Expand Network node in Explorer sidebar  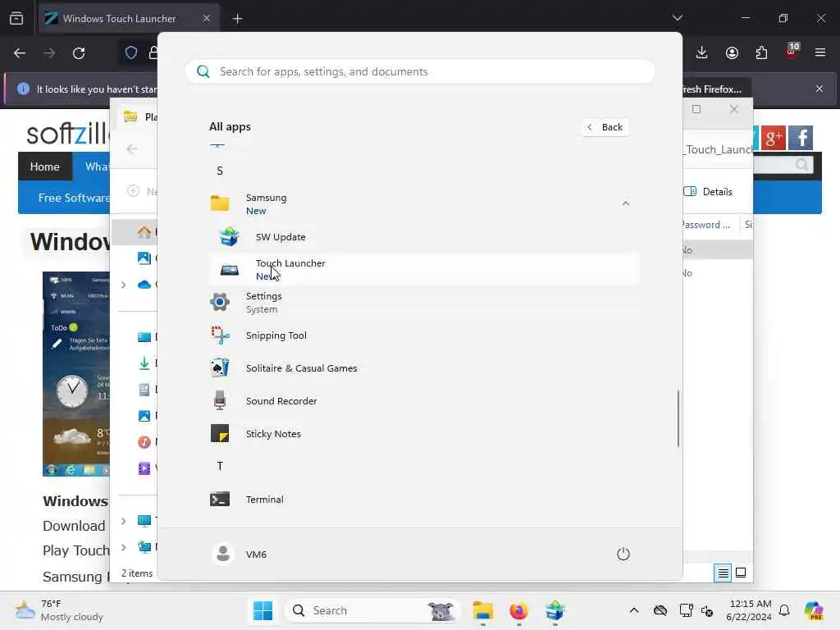[x=123, y=547]
